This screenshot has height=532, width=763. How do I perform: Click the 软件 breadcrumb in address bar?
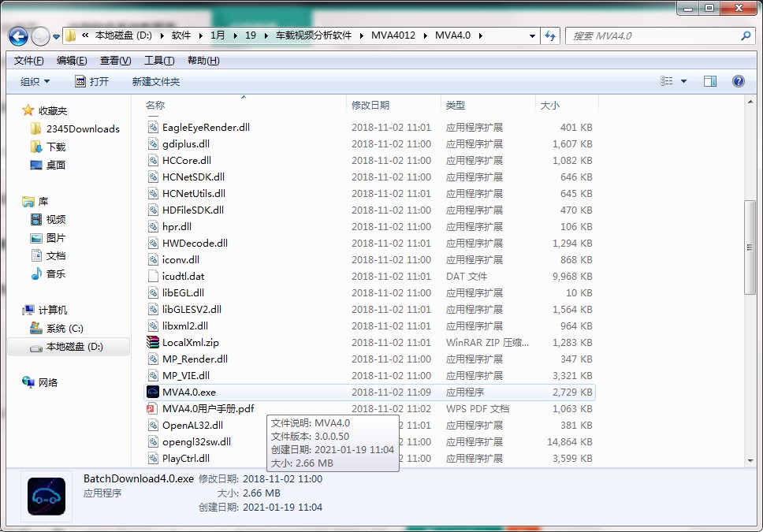point(181,35)
